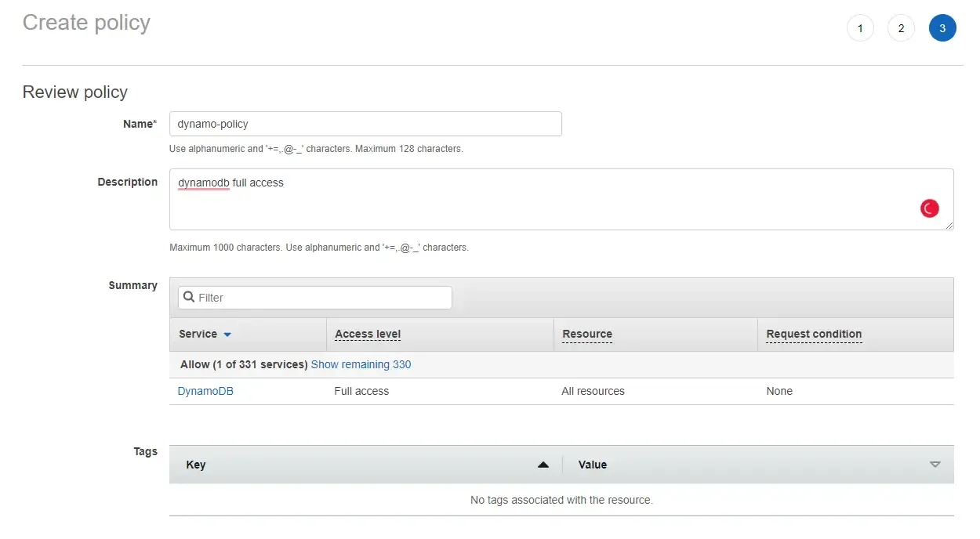This screenshot has width=980, height=539.
Task: Click the highlighted step 3 circle
Action: pos(942,27)
